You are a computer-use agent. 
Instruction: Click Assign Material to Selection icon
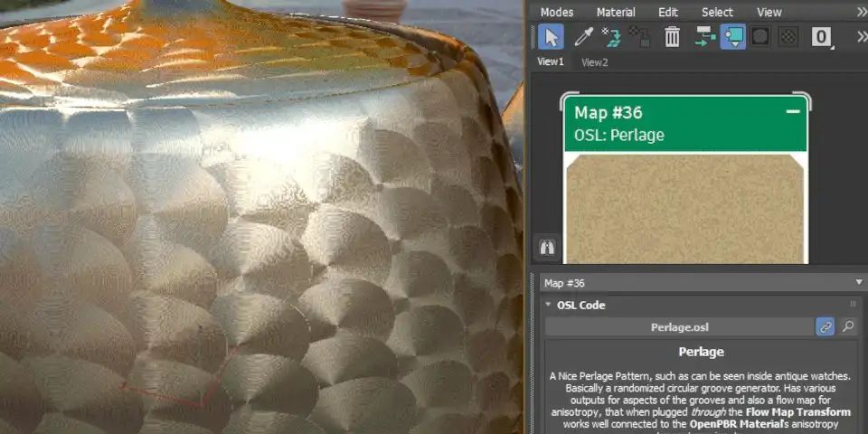pyautogui.click(x=640, y=37)
